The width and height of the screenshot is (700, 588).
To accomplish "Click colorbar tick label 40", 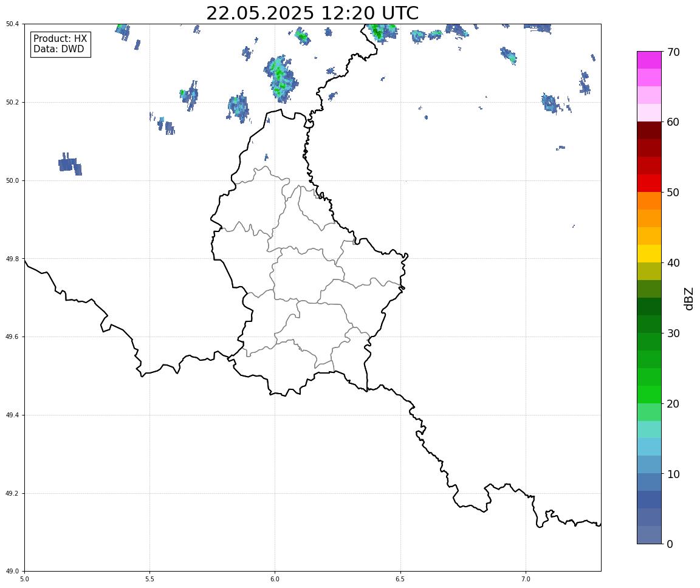I will 673,263.
